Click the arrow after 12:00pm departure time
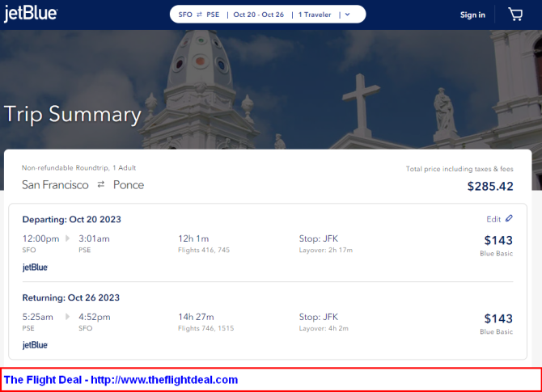542x392 pixels. (68, 238)
